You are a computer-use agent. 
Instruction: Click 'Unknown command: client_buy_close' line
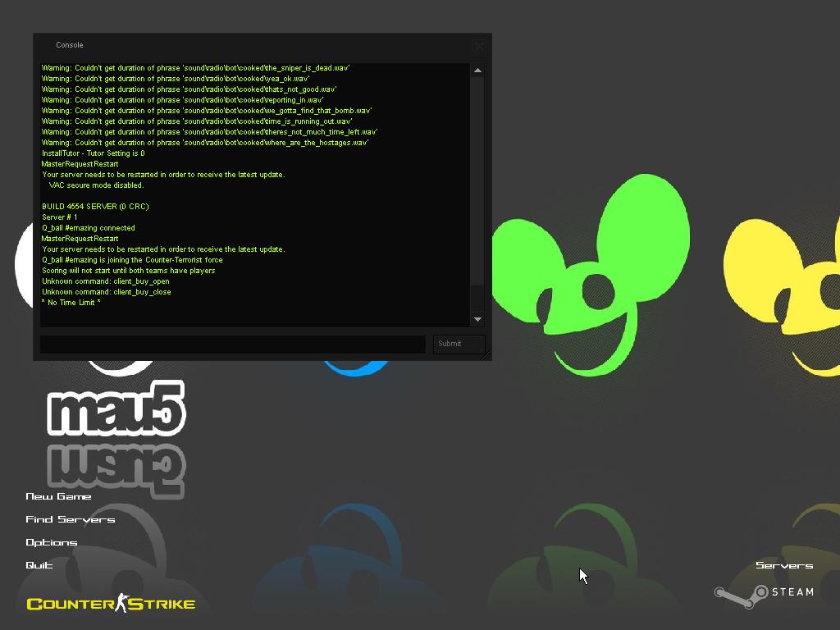click(x=107, y=292)
